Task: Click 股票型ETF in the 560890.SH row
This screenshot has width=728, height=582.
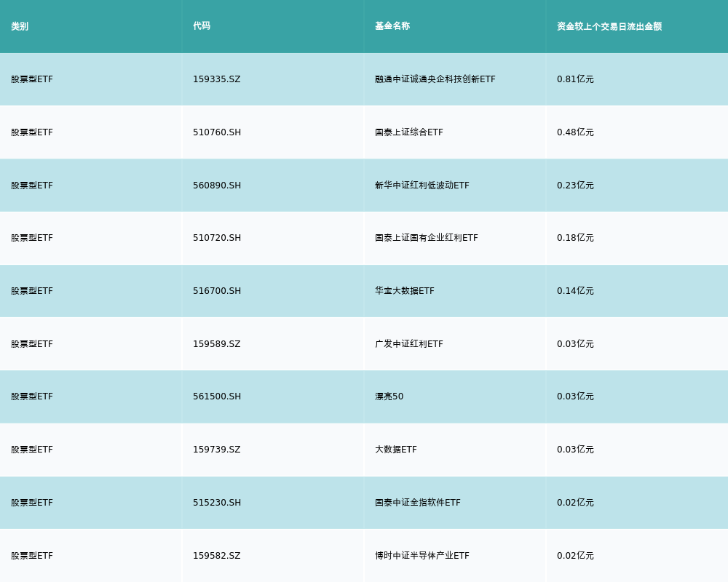Action: (x=32, y=186)
